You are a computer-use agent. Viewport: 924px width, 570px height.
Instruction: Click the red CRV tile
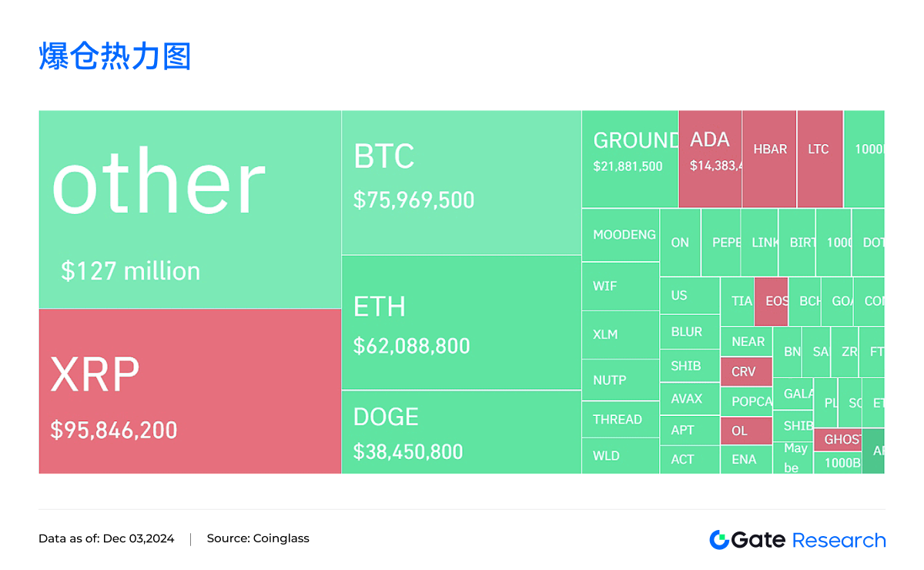[x=745, y=371]
